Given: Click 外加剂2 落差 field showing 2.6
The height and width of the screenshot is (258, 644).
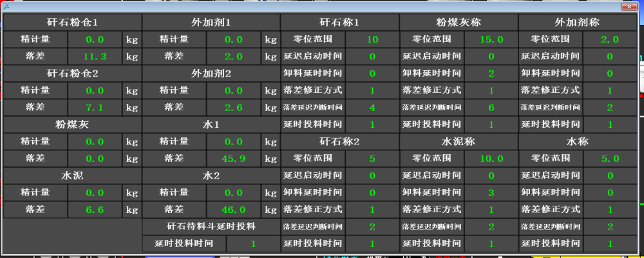Looking at the screenshot, I should (234, 106).
